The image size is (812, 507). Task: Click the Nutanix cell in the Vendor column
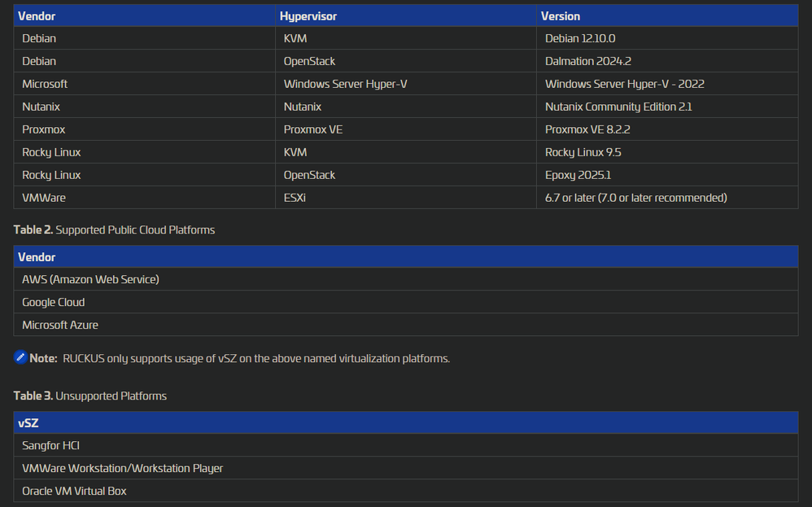pyautogui.click(x=145, y=107)
